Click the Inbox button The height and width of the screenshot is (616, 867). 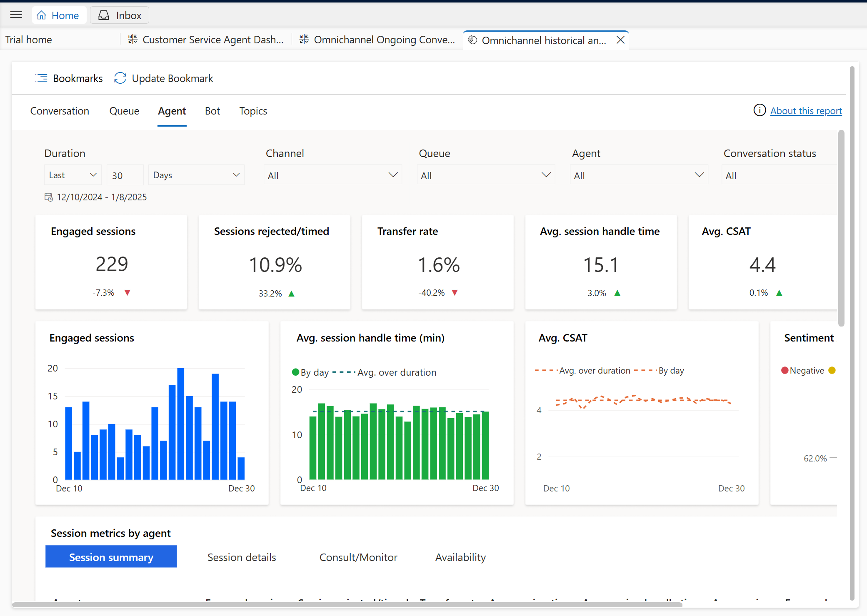120,15
